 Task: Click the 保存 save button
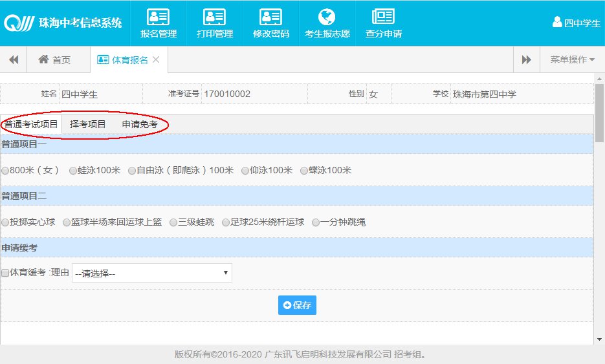297,305
